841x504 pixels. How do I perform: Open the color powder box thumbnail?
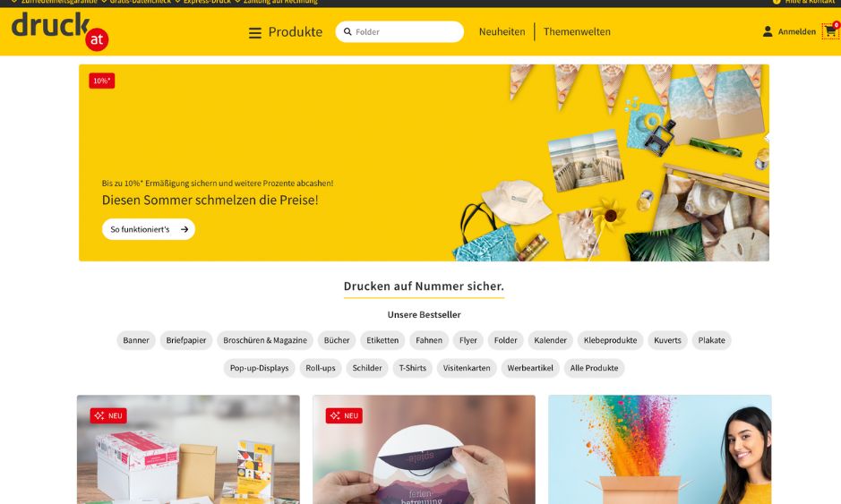pos(660,449)
